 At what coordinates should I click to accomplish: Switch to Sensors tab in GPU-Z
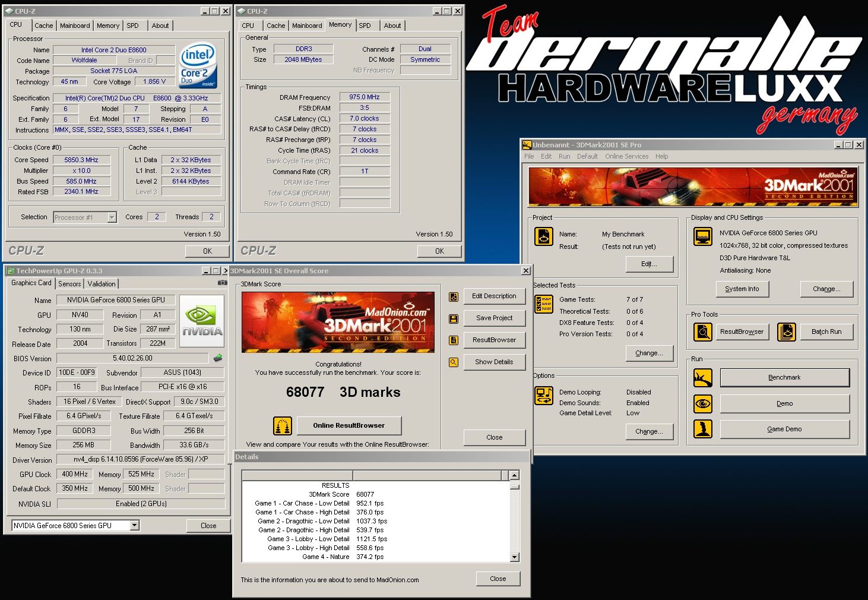pyautogui.click(x=69, y=284)
